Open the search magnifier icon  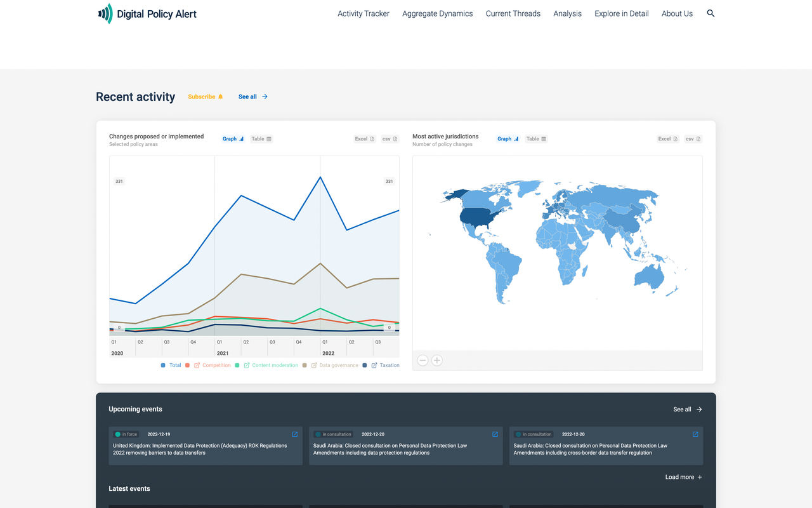click(x=710, y=13)
